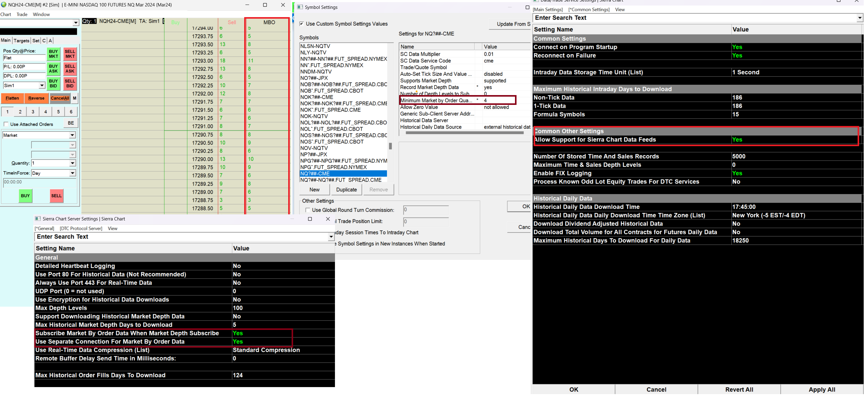Click the BE breakeven button
The height and width of the screenshot is (399, 868).
pyautogui.click(x=71, y=123)
